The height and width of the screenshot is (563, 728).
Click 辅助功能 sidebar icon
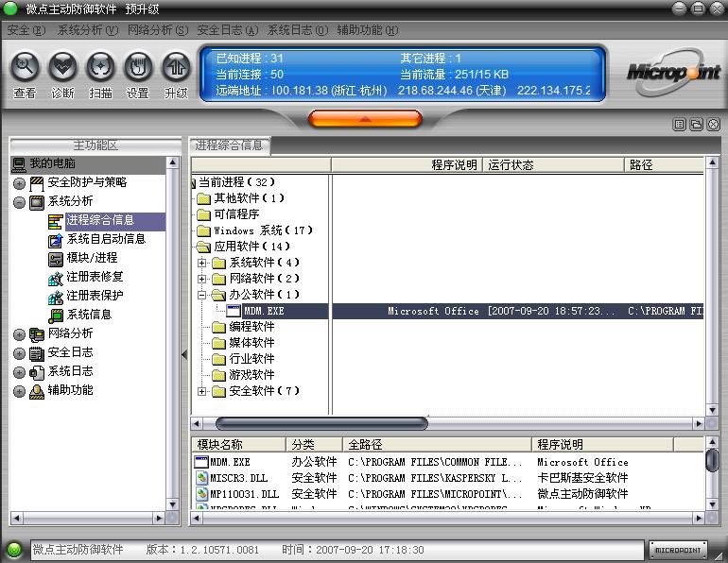pyautogui.click(x=37, y=391)
